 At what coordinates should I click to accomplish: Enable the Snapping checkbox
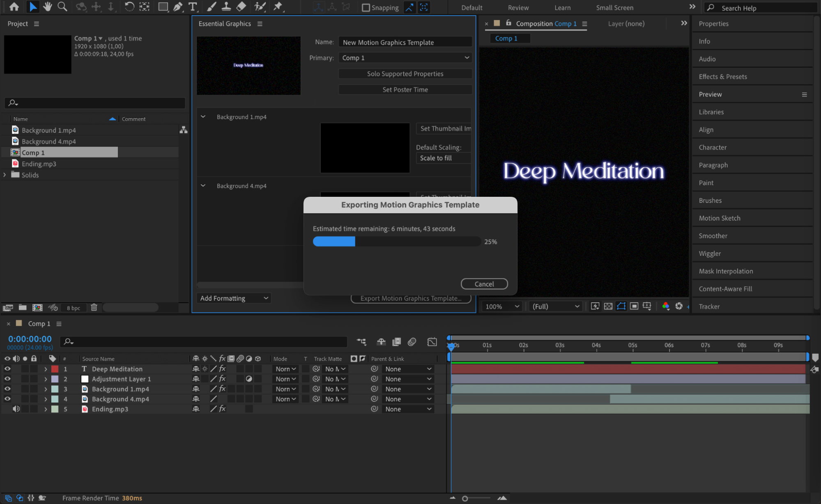(x=366, y=7)
